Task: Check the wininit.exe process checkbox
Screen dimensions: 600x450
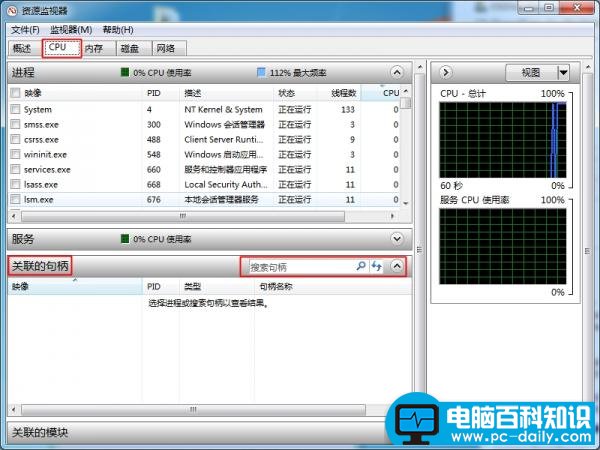Action: click(x=15, y=154)
